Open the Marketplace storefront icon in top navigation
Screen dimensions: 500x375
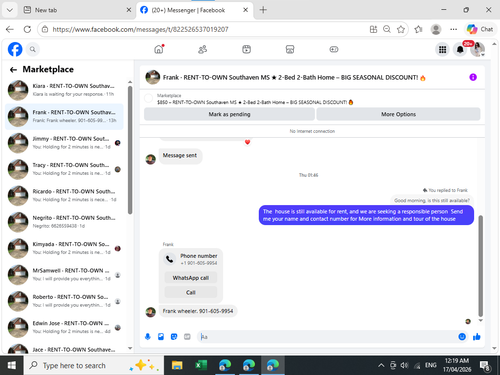[290, 49]
